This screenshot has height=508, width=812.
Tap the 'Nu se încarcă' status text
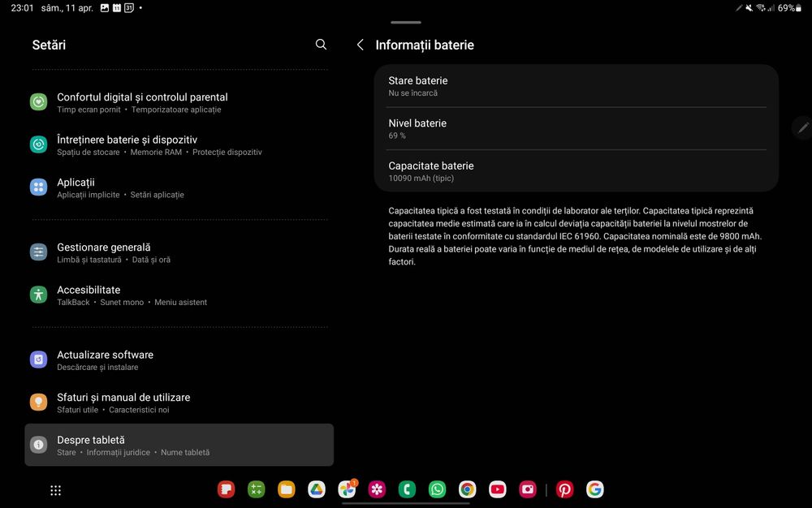412,93
